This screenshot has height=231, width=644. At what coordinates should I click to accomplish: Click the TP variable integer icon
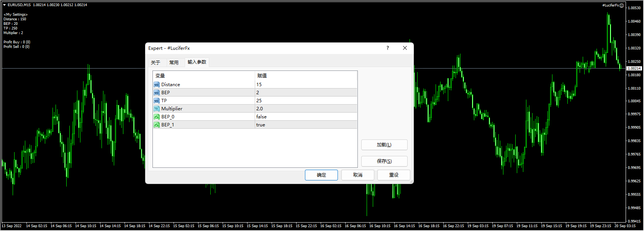tap(157, 101)
